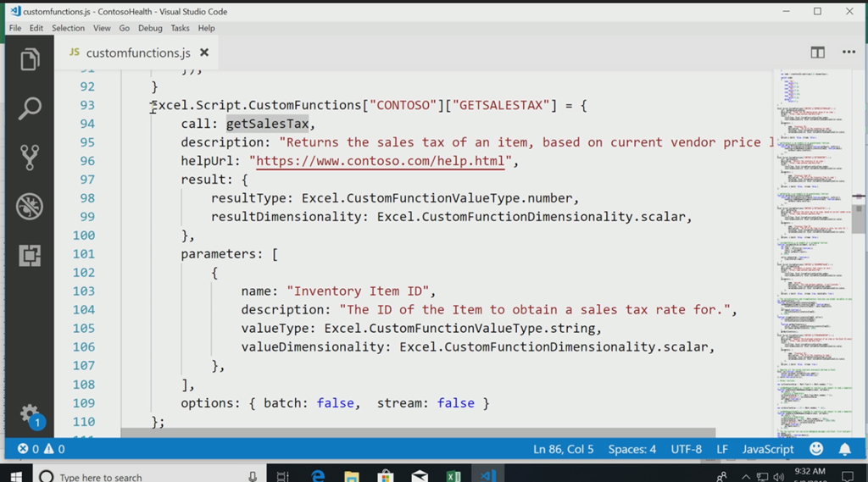The width and height of the screenshot is (868, 482).
Task: Select the customfunctions.js editor tab
Action: pos(138,53)
